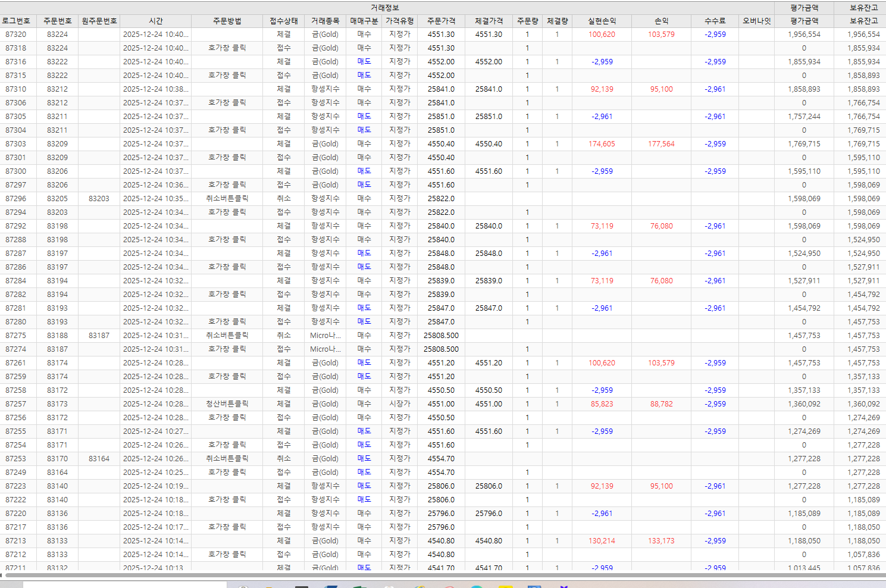Click order price 25808.500 in row 87275
The height and width of the screenshot is (588, 886).
click(442, 336)
